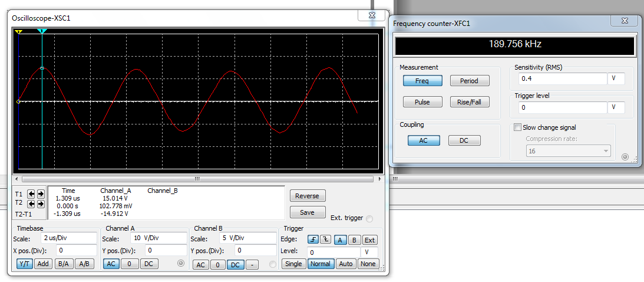Click oscilloscope horizontal scrollbar thumb
Screen dimensions: 644x282
[x=197, y=179]
